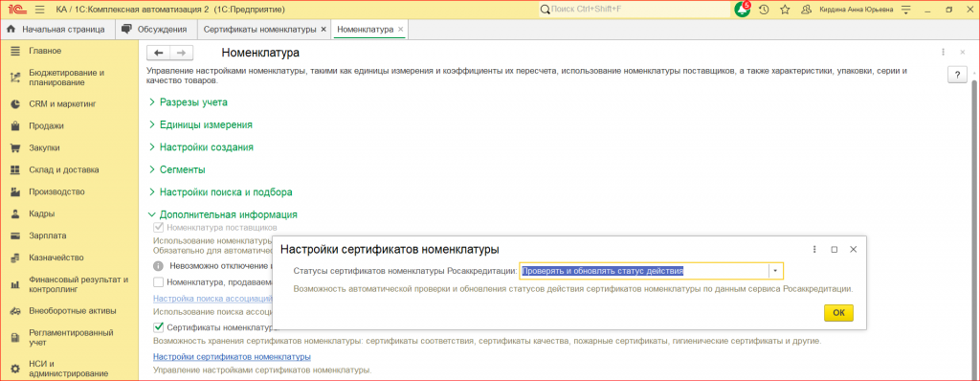This screenshot has height=381, width=980.
Task: Confirm the dialog with the OK button
Action: (x=838, y=313)
